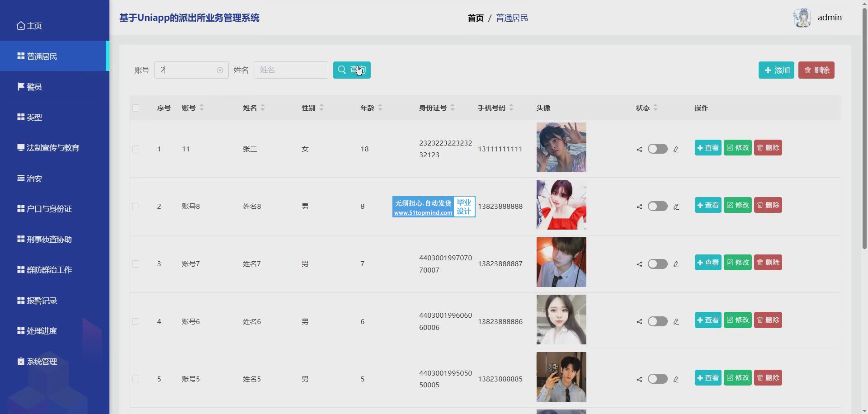
Task: Click the admin avatar icon
Action: (802, 18)
